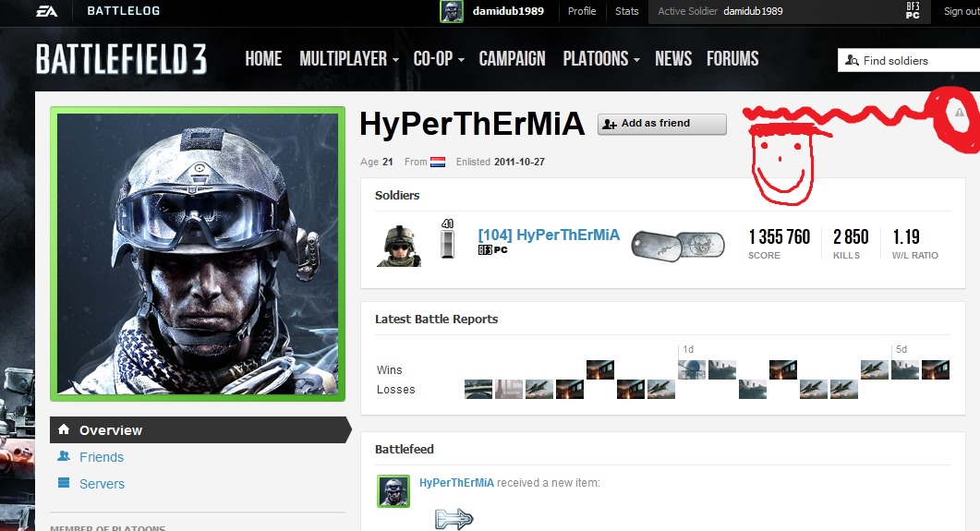980x531 pixels.
Task: Open damidub1989 username link
Action: pyautogui.click(x=508, y=11)
